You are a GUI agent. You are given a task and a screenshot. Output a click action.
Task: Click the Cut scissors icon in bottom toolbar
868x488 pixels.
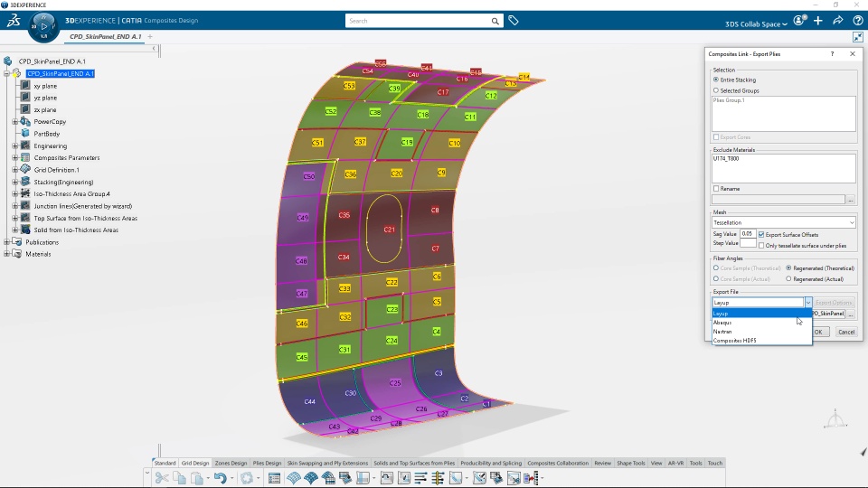pos(162,478)
